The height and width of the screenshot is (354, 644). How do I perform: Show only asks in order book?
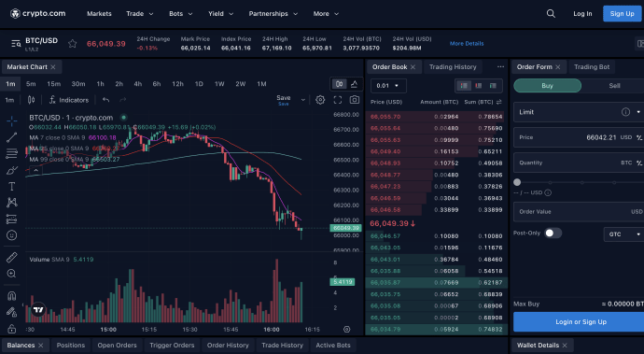(x=479, y=86)
